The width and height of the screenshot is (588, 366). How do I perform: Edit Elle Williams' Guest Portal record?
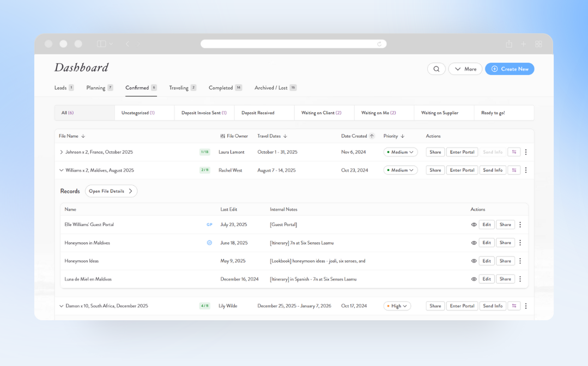pos(487,225)
